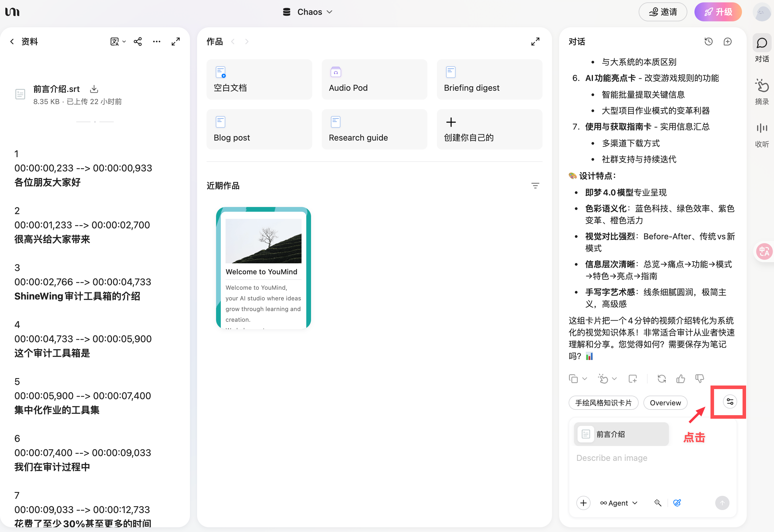774x532 pixels.
Task: Expand the 作品 panel to full size
Action: click(x=535, y=42)
